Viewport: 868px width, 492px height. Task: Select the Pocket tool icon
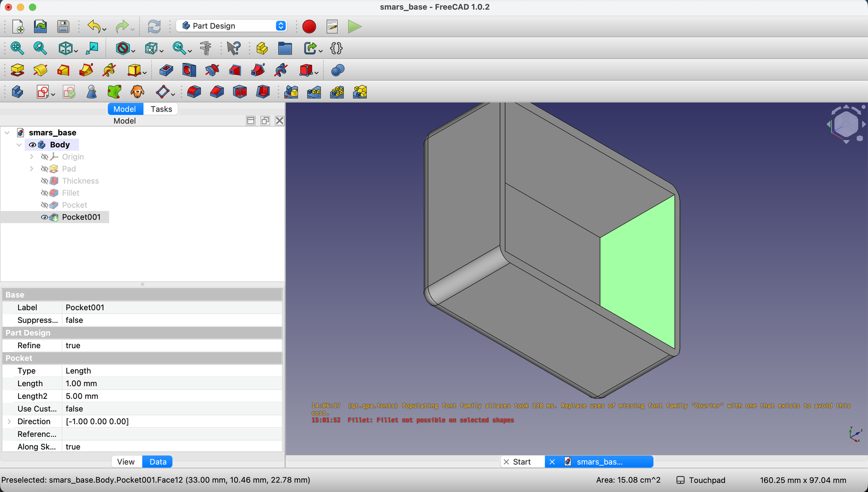coord(166,70)
